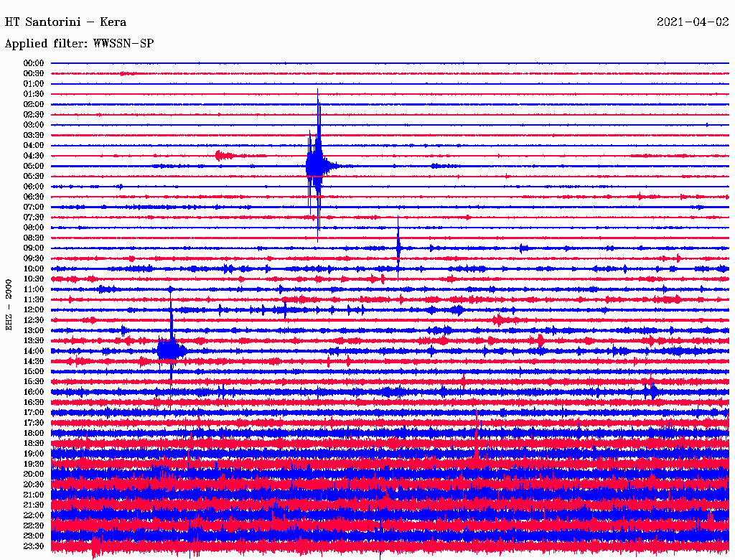Click the '12:30' time label

33,320
